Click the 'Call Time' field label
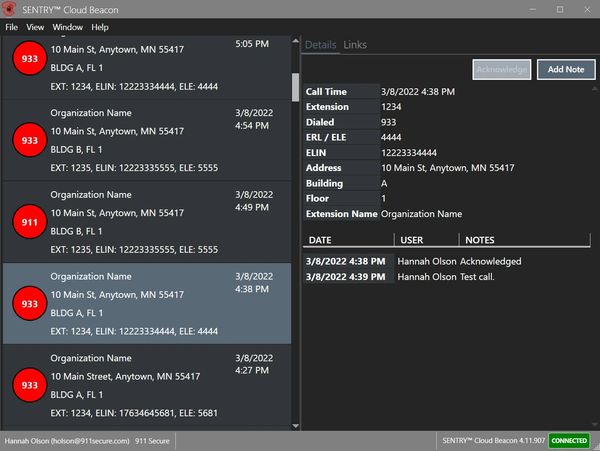600x451 pixels. pos(326,92)
